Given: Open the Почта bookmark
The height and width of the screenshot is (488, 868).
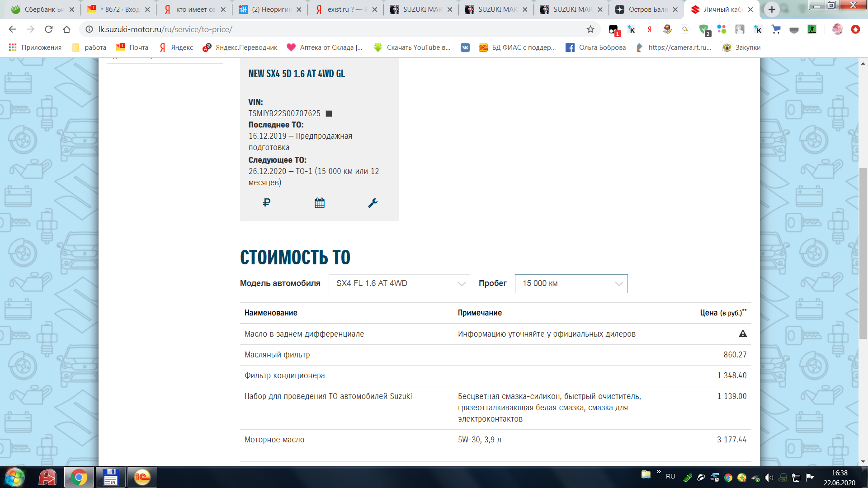Looking at the screenshot, I should pos(132,47).
